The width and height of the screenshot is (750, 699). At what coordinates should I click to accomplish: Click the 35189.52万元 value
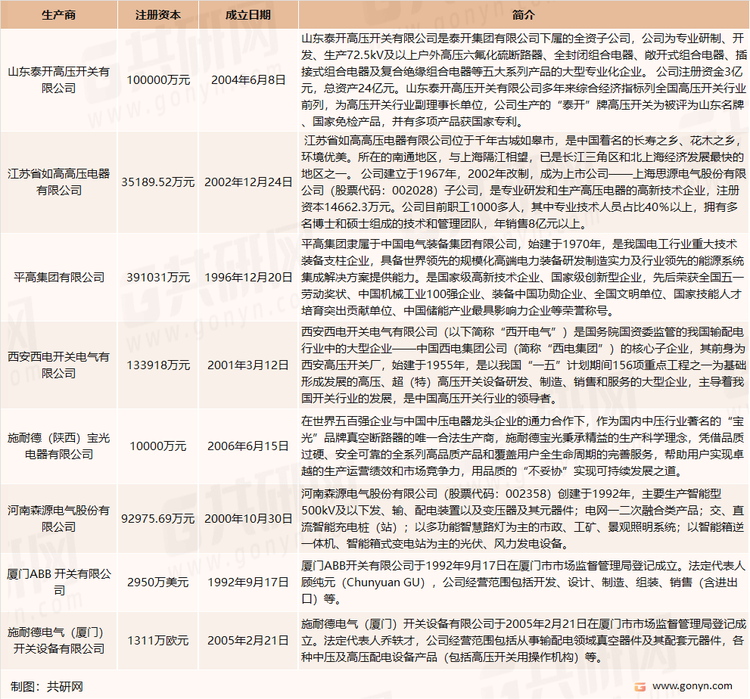[x=158, y=182]
